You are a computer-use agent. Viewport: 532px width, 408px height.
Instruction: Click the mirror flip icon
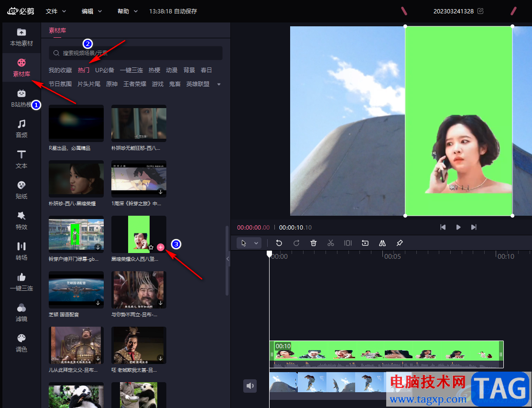point(382,243)
